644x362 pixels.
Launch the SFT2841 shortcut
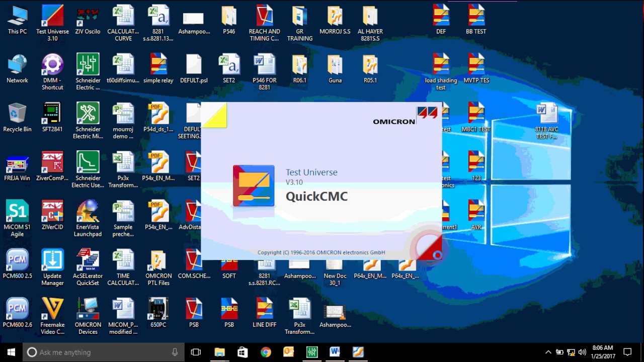click(52, 118)
